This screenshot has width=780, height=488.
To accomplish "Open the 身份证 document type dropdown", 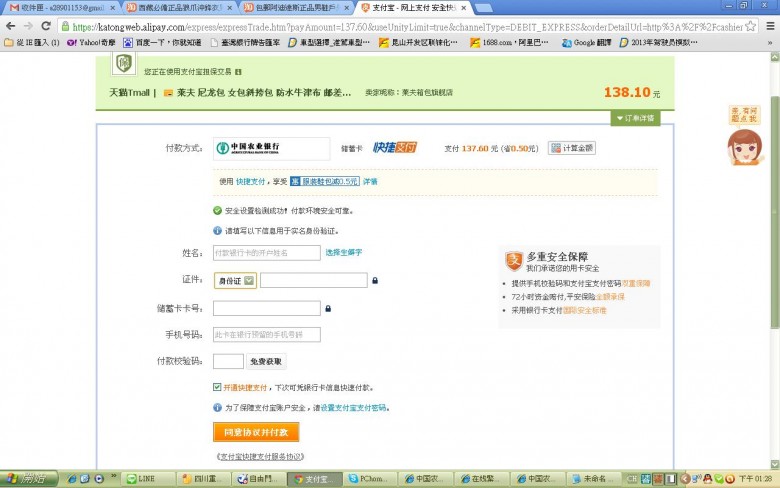I will 236,281.
